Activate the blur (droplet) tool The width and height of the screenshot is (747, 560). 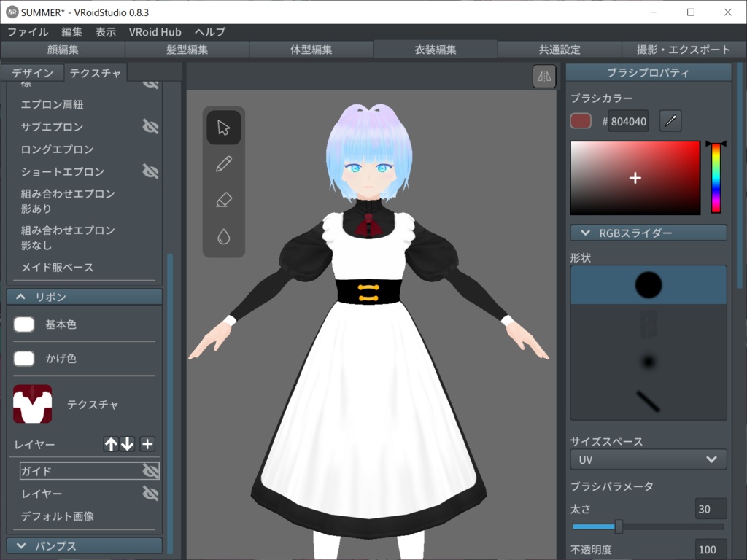point(224,236)
